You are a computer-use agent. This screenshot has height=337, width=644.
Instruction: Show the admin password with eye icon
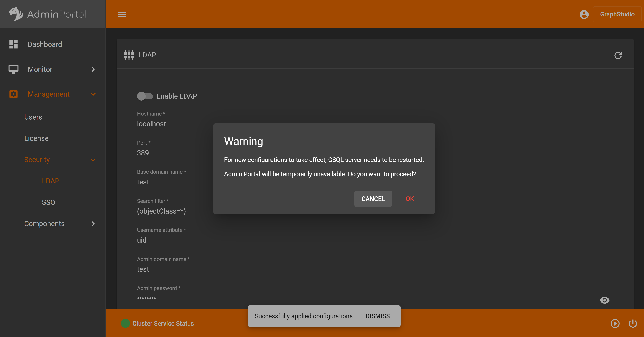click(x=604, y=300)
